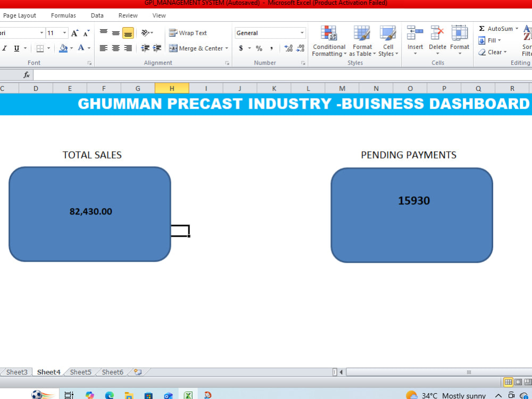The image size is (532, 399).
Task: Select Pending Payments 15930 shape
Action: [412, 215]
